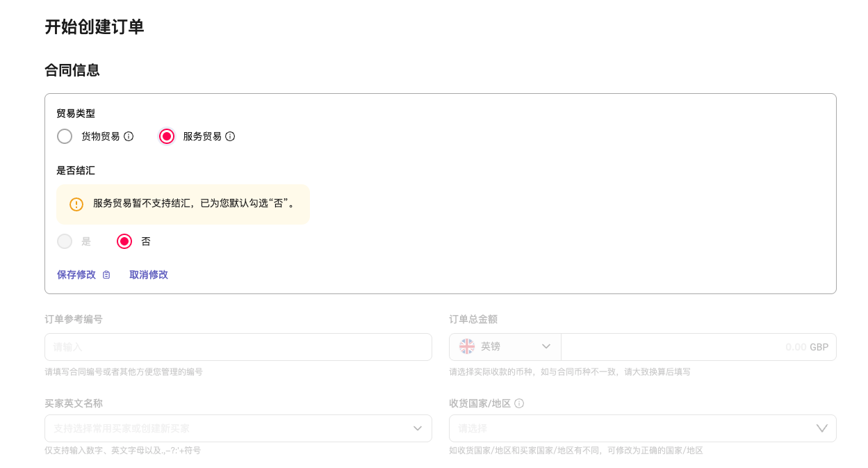Image resolution: width=868 pixels, height=468 pixels.
Task: Click info icon next to 服务贸易
Action: [230, 136]
